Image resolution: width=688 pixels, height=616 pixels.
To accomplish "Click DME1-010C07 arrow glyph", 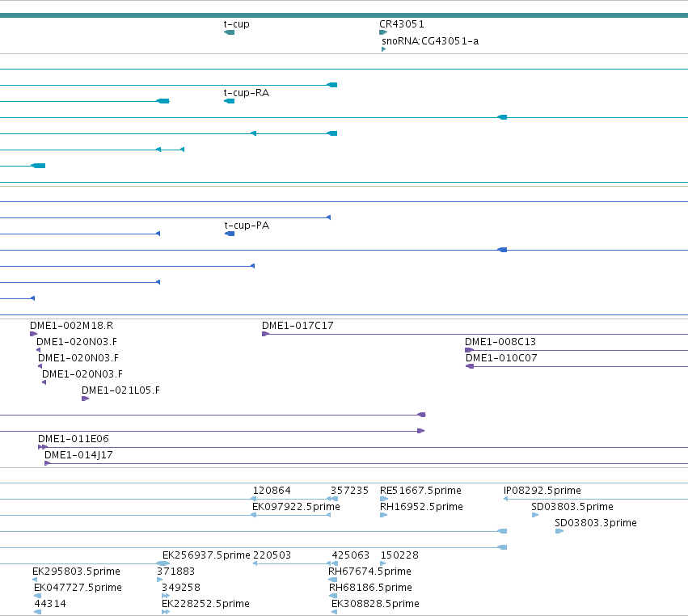I will pyautogui.click(x=470, y=366).
